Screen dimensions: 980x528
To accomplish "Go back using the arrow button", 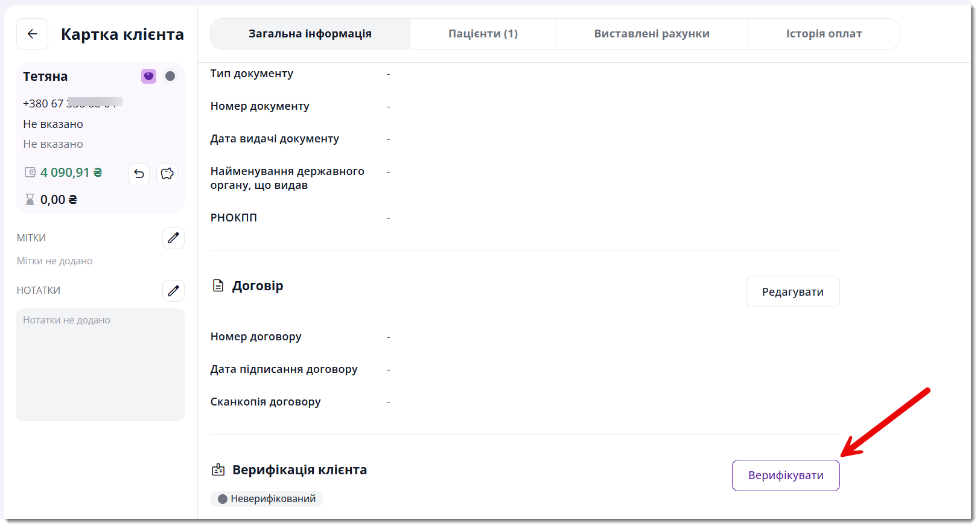I will coord(33,34).
